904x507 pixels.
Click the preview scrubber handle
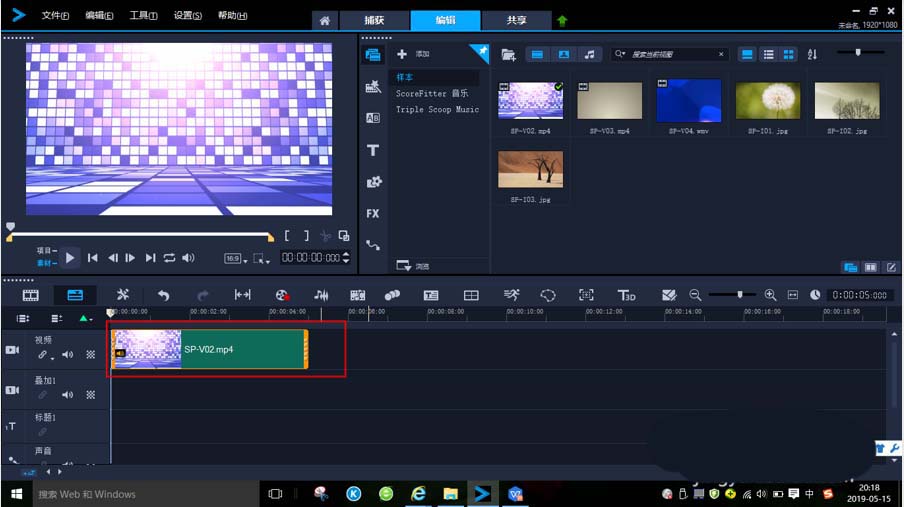(x=10, y=227)
